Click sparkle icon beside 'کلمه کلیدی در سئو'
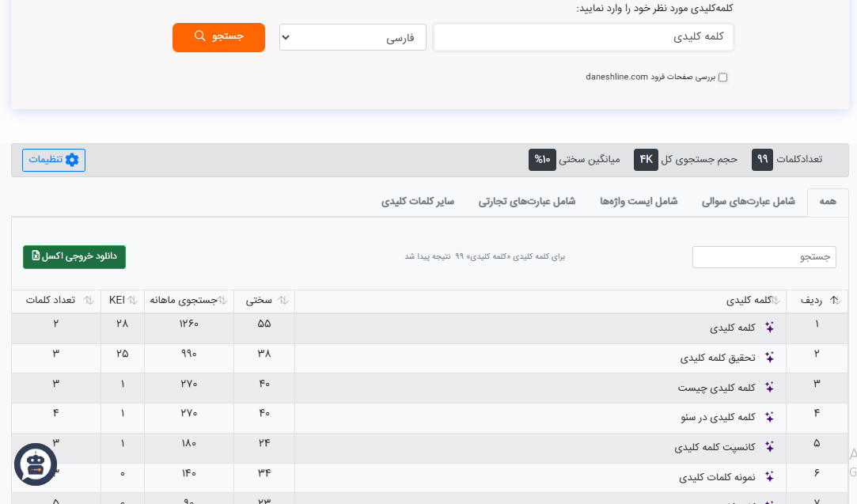This screenshot has height=504, width=857. pyautogui.click(x=768, y=417)
